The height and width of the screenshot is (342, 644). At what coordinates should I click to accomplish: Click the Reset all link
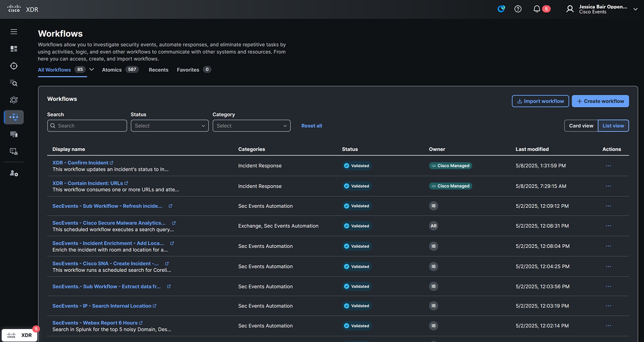(312, 126)
